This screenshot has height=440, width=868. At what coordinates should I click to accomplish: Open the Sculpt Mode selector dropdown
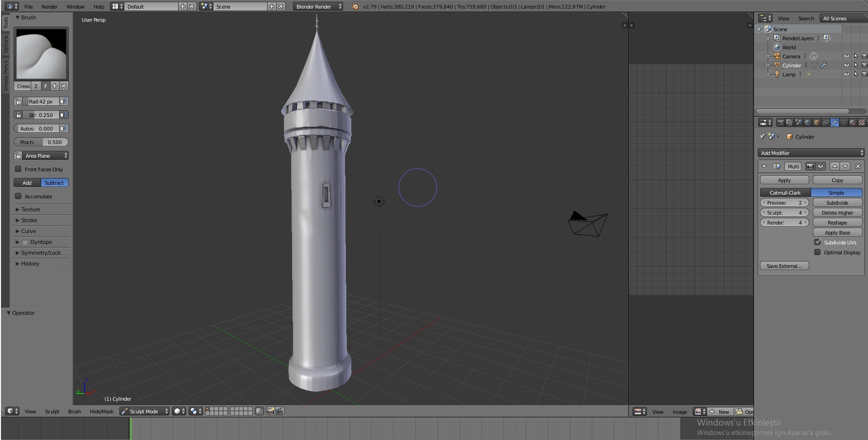(x=144, y=411)
